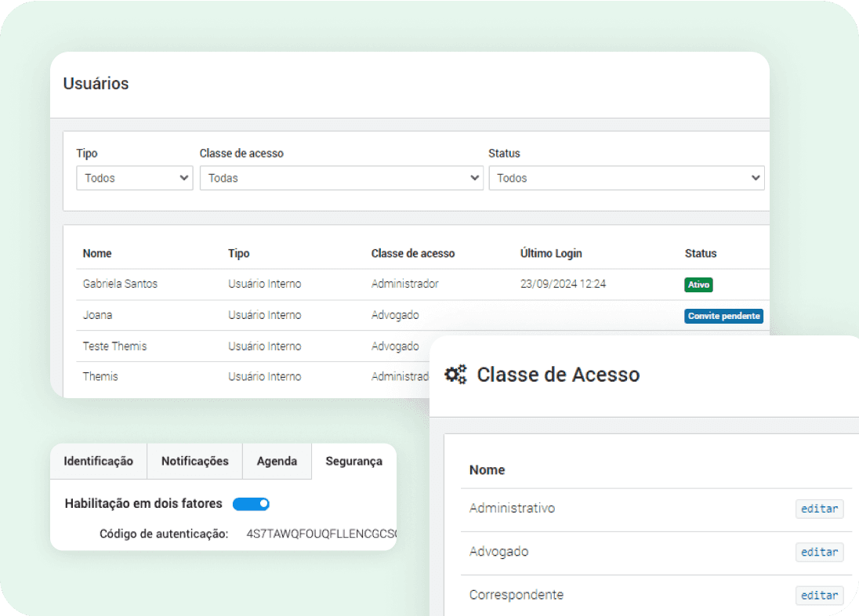Expand the Classe de acesso dropdown
This screenshot has width=859, height=616.
341,178
